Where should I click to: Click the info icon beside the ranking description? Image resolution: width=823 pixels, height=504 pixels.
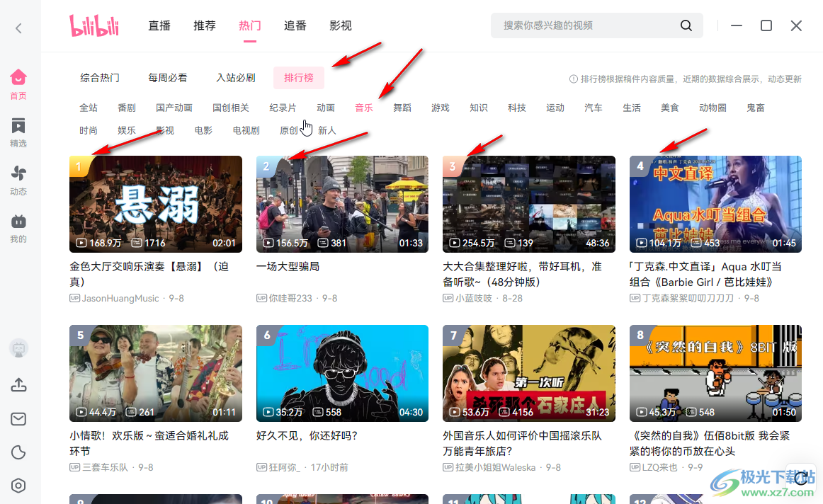pyautogui.click(x=574, y=79)
